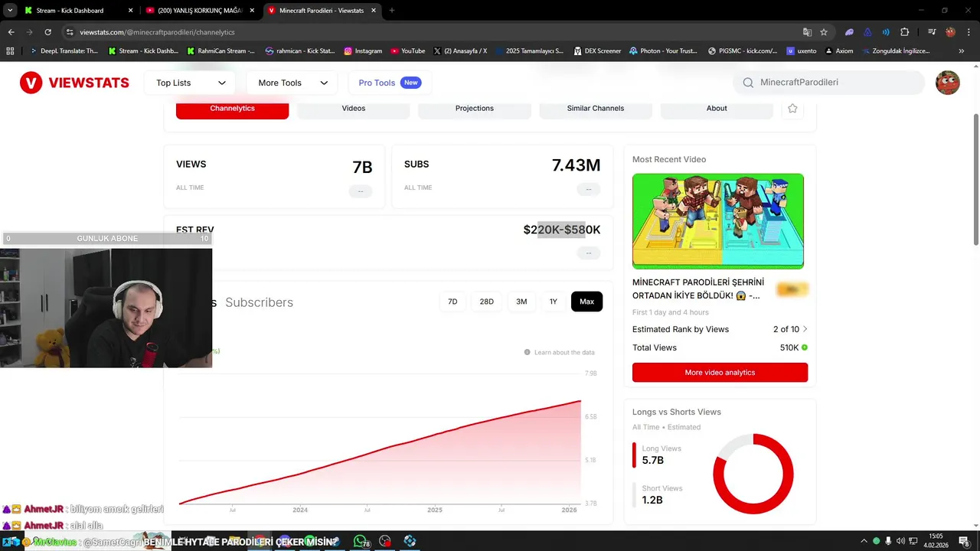Click the address bar URL
The height and width of the screenshot is (551, 980).
(x=157, y=32)
